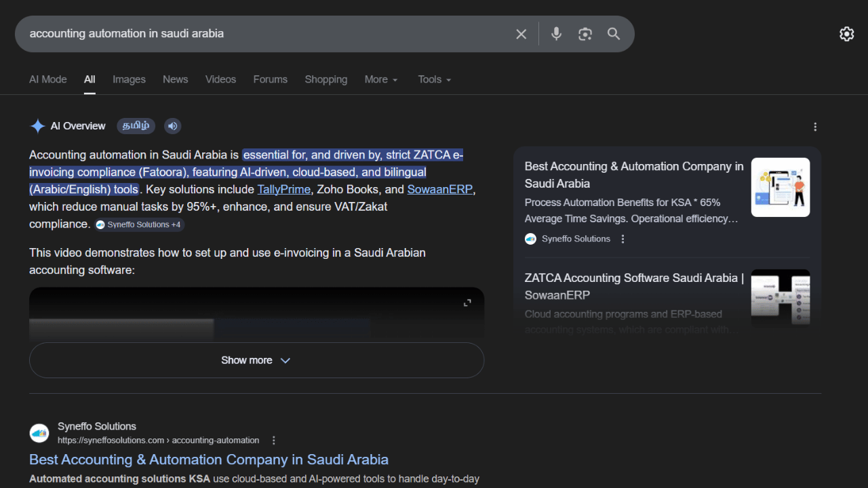Viewport: 868px width, 488px height.
Task: Open the overflow menu on the Syneffo Solutions card
Action: point(623,238)
